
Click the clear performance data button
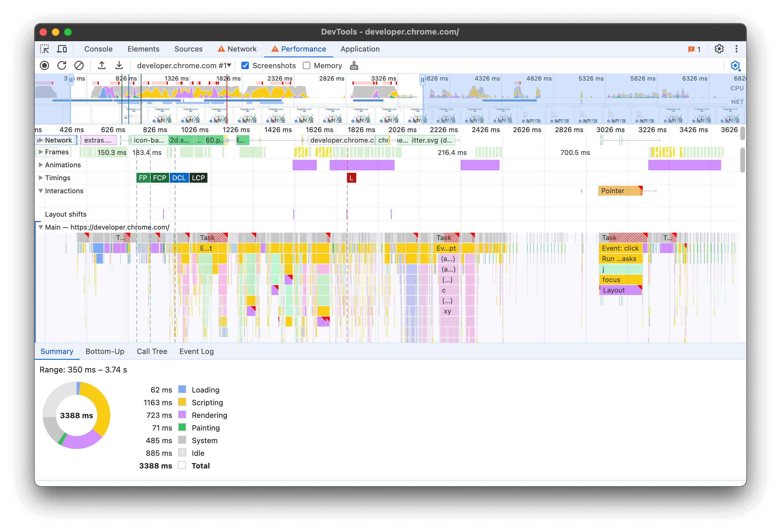pos(78,65)
